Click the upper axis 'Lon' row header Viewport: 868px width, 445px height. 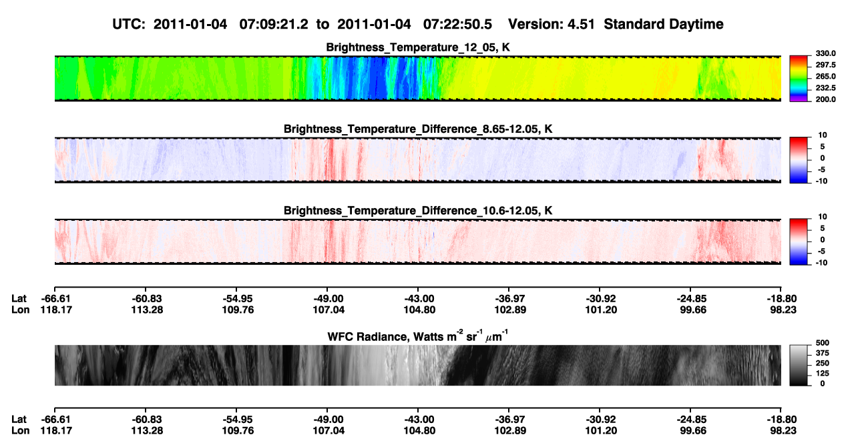(x=20, y=310)
